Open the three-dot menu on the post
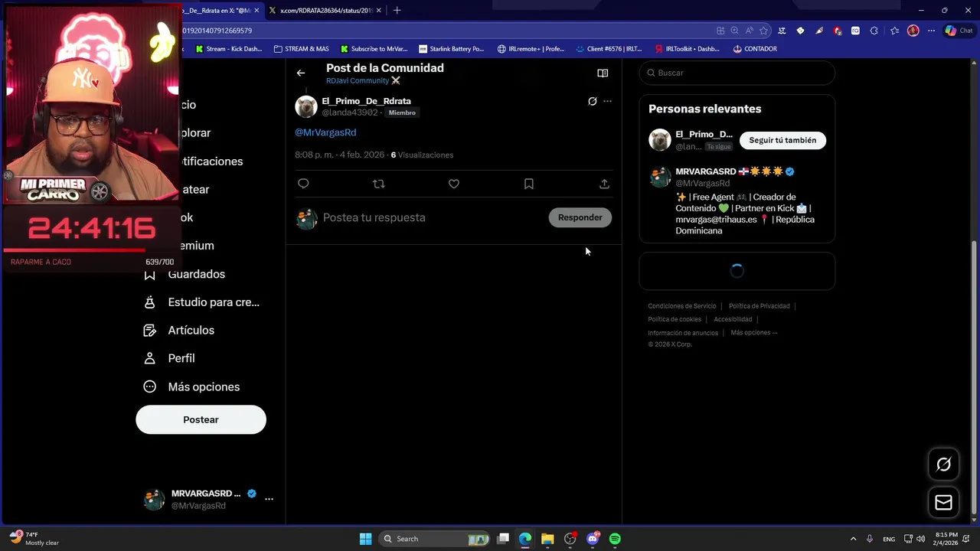 pyautogui.click(x=607, y=101)
